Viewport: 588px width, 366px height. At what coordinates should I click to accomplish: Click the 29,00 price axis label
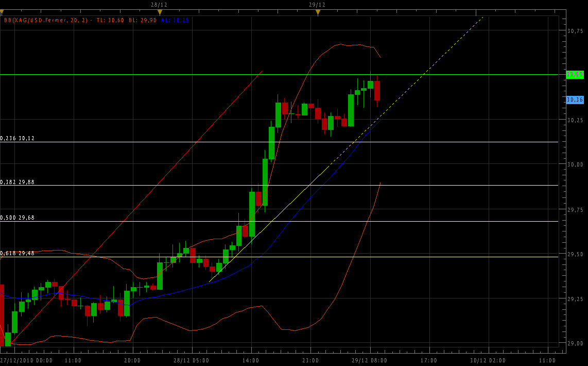(575, 343)
